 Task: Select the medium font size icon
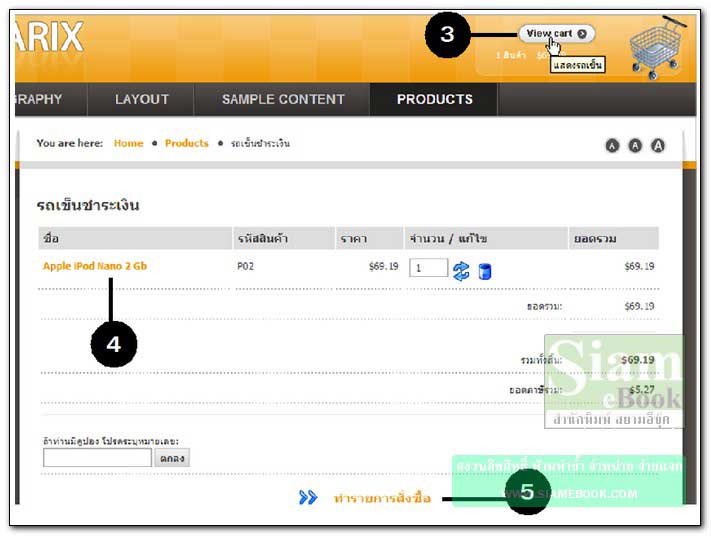point(635,146)
